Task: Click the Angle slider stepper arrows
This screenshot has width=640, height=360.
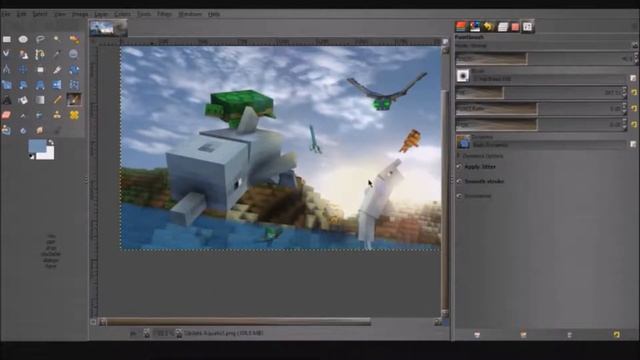Action: [624, 124]
